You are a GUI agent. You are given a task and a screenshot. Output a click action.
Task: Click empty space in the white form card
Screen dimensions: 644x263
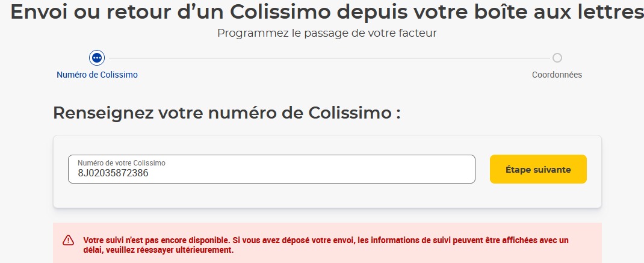click(x=271, y=195)
